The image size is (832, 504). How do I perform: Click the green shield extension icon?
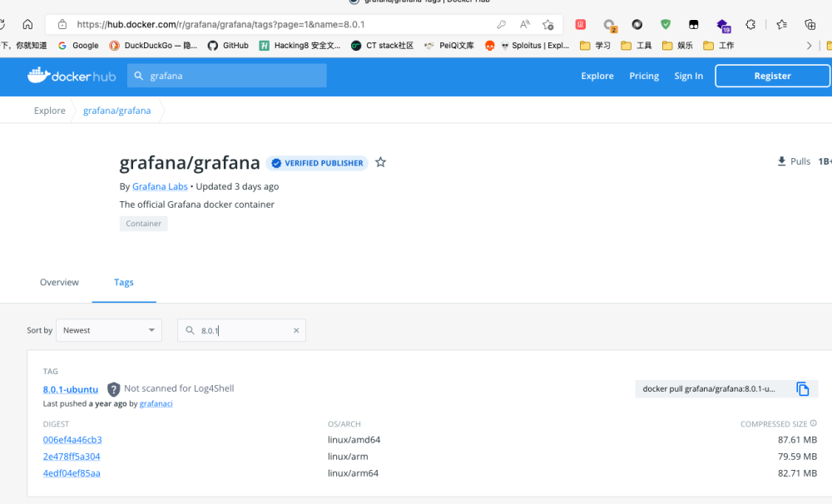point(666,24)
